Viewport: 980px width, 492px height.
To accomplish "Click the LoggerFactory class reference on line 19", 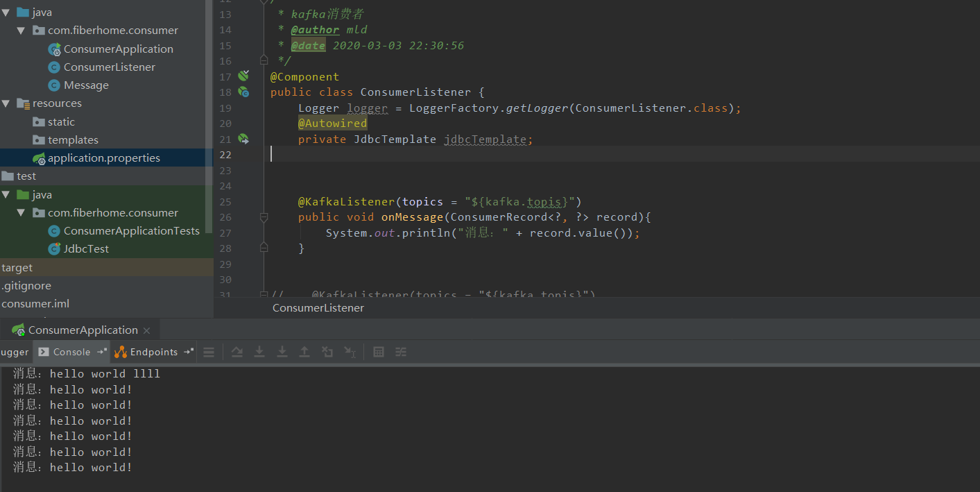I will coord(454,108).
